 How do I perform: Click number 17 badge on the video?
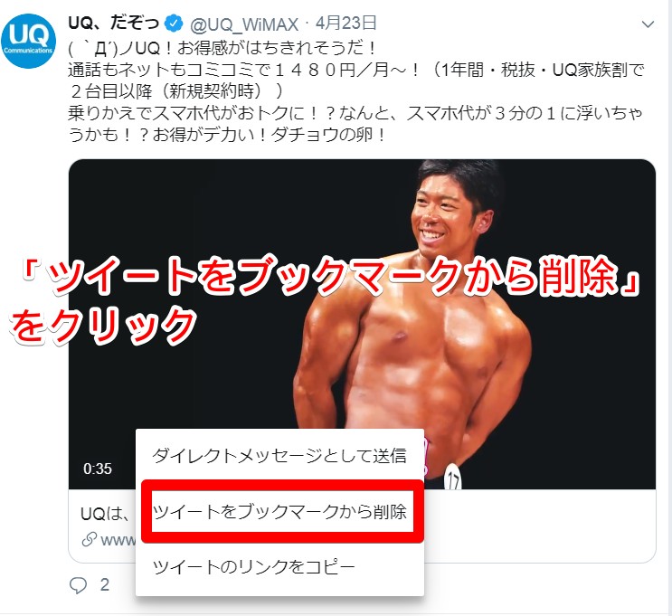click(452, 478)
